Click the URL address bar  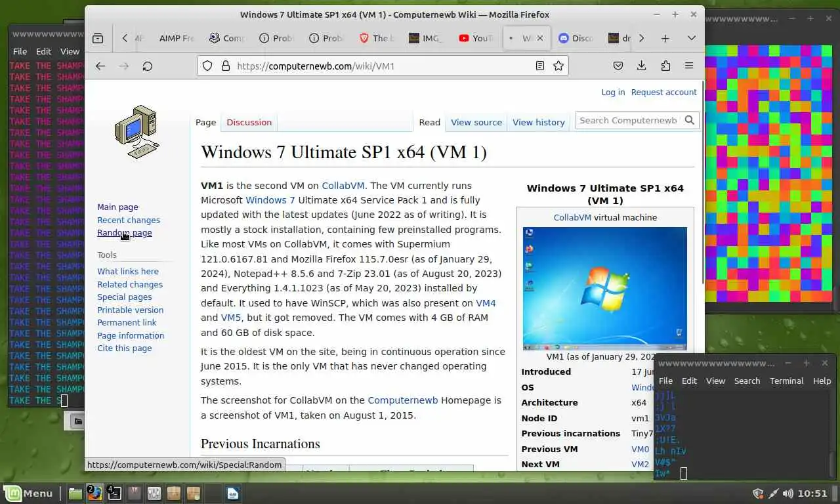click(x=382, y=66)
